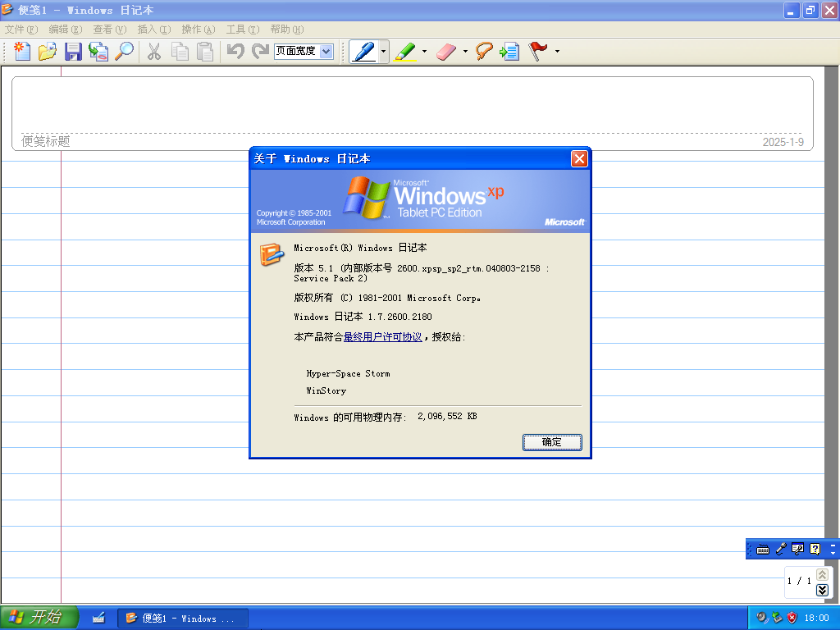Image resolution: width=840 pixels, height=630 pixels.
Task: Open the pen style dropdown arrow
Action: click(x=384, y=52)
